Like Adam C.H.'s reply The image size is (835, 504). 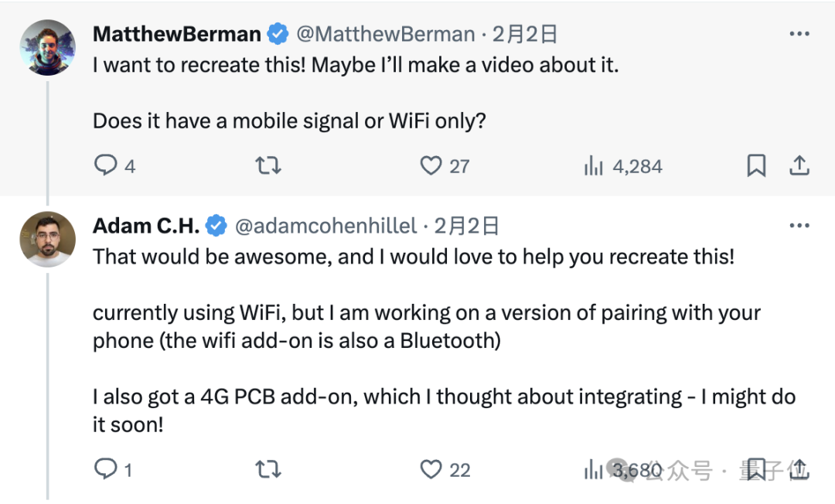tap(431, 469)
